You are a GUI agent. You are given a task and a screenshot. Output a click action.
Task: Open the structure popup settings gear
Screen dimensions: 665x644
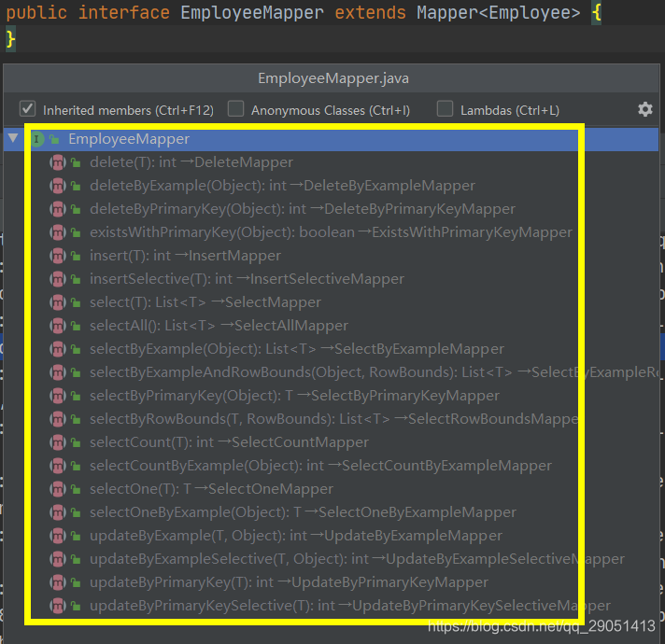[645, 109]
